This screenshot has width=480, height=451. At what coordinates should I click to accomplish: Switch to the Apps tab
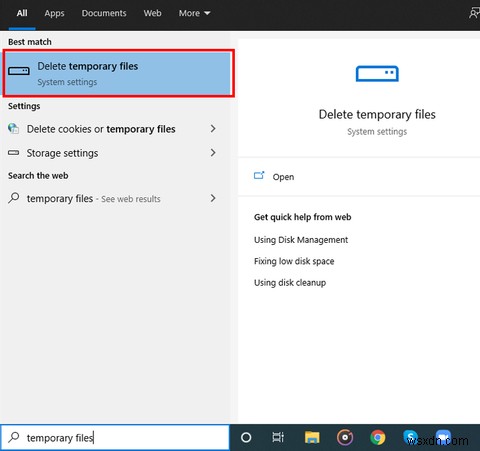54,13
